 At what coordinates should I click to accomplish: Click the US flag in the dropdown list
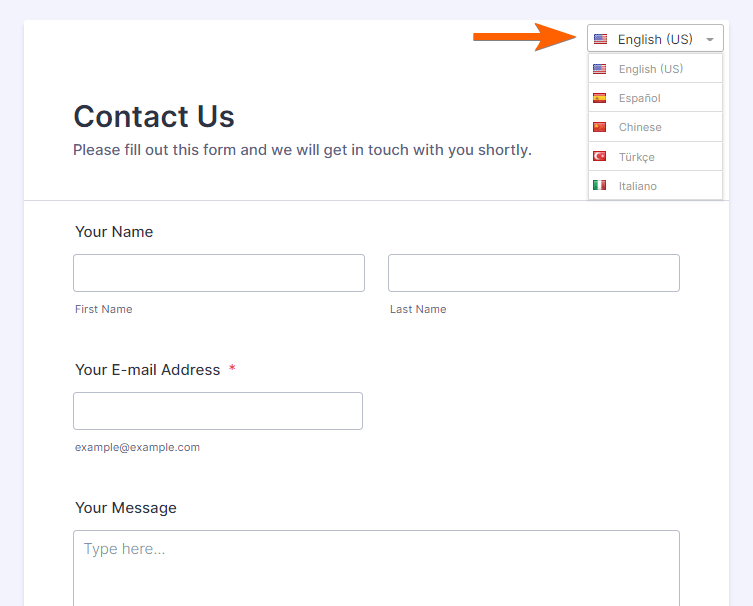coord(599,69)
